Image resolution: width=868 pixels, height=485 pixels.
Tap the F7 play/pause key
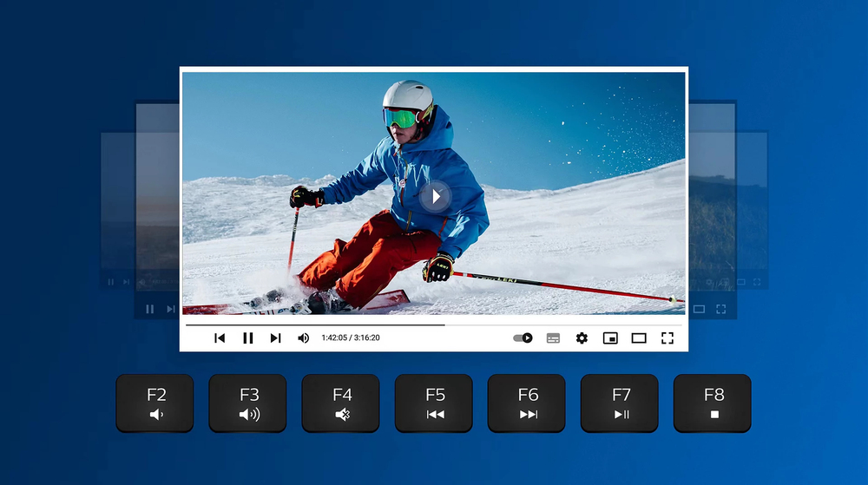click(x=620, y=403)
